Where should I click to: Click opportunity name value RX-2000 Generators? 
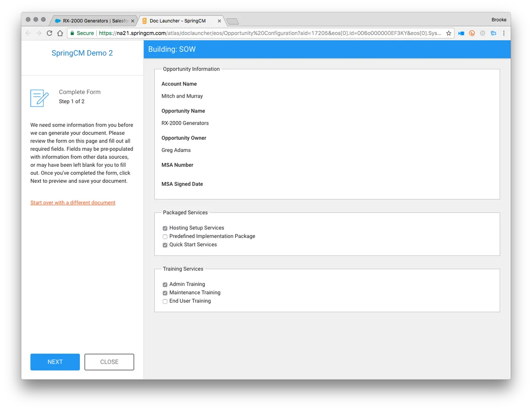click(x=185, y=123)
